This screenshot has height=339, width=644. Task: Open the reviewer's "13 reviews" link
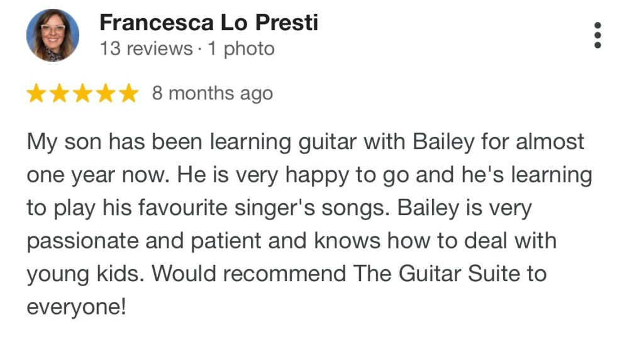[146, 49]
